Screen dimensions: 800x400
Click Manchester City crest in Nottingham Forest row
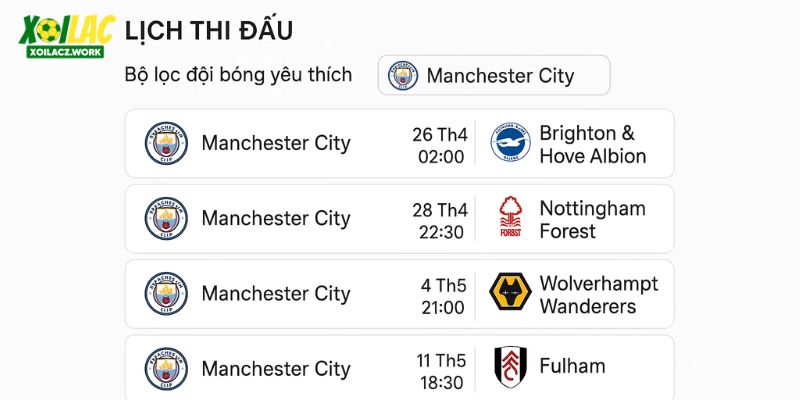click(166, 218)
